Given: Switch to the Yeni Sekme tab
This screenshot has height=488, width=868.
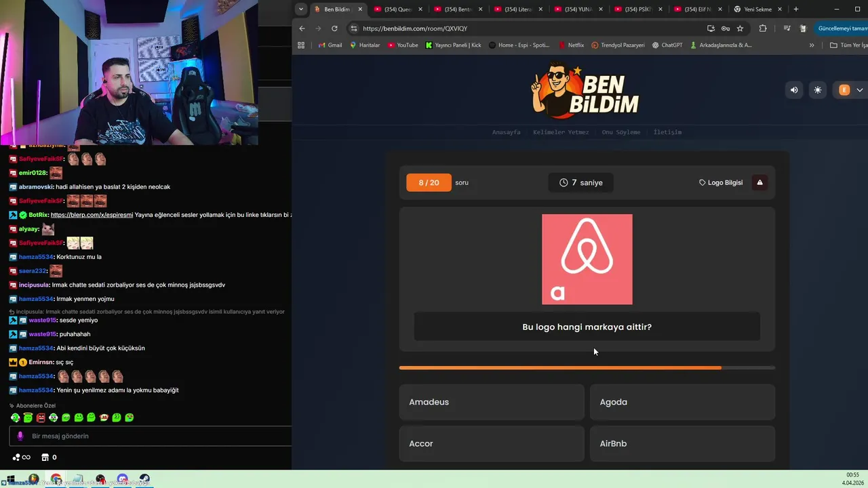Looking at the screenshot, I should click(758, 9).
